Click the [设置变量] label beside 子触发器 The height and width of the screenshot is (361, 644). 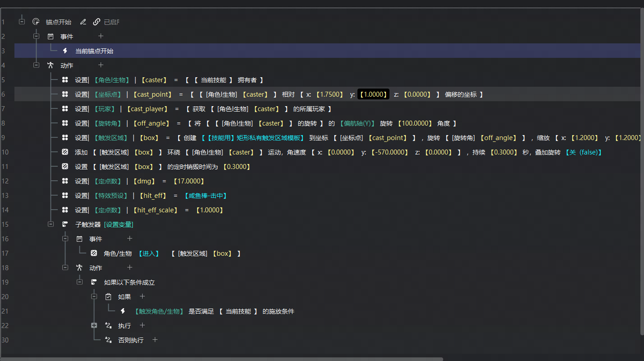pyautogui.click(x=119, y=225)
